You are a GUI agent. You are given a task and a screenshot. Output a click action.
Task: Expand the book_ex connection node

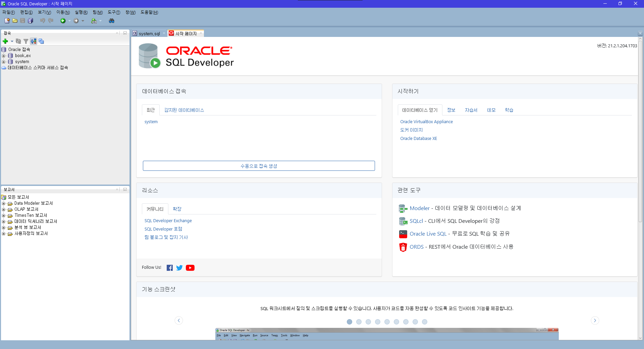[x=4, y=56]
